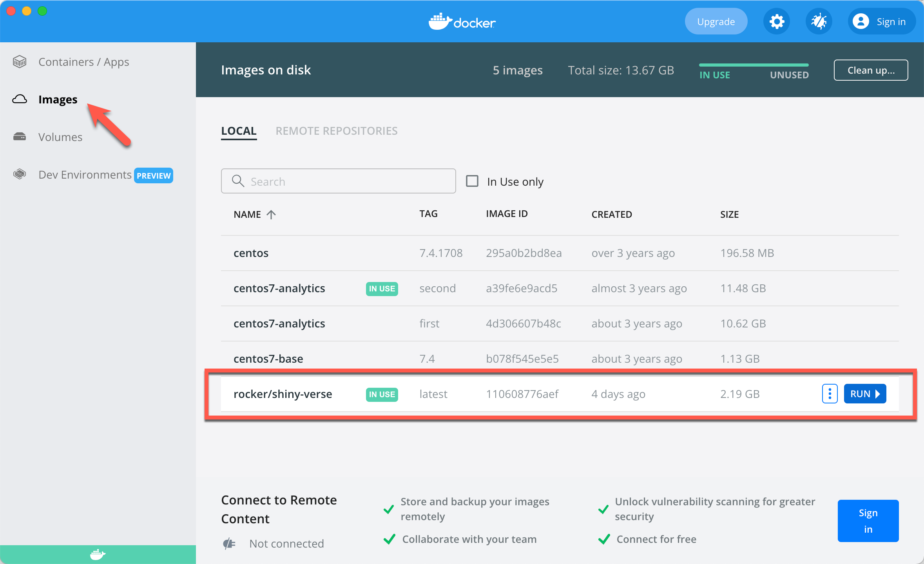Click the 196.58 MB size value

(x=747, y=253)
